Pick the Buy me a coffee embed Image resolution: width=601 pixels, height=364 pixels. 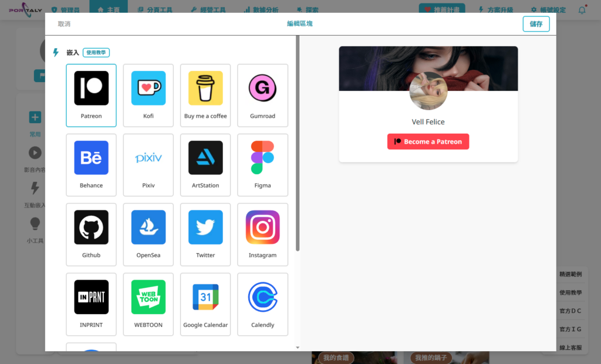205,96
